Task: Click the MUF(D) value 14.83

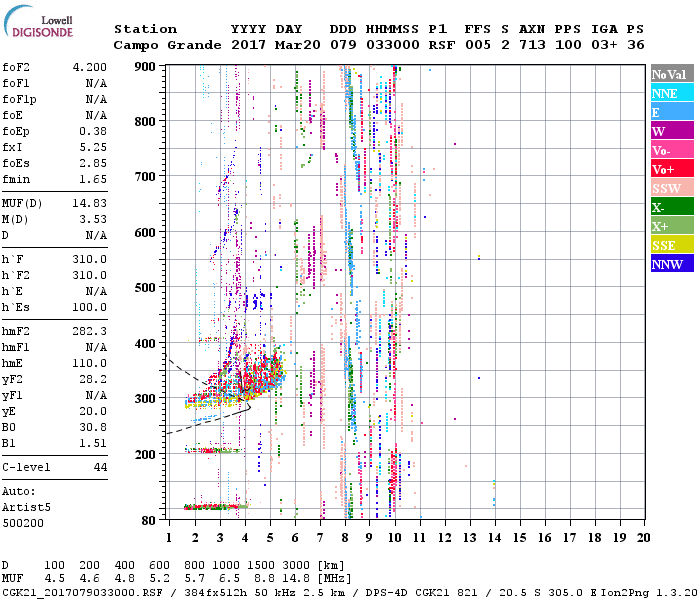Action: pos(90,203)
